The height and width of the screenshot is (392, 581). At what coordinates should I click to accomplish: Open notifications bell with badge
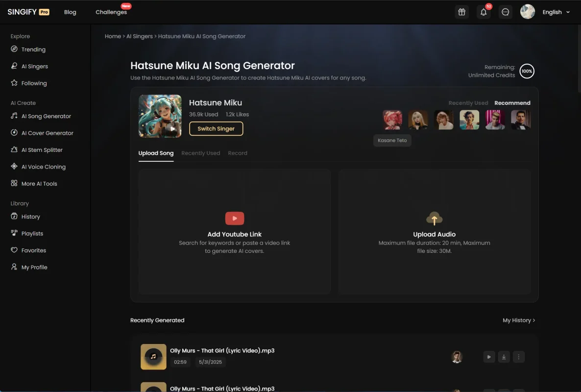tap(484, 12)
